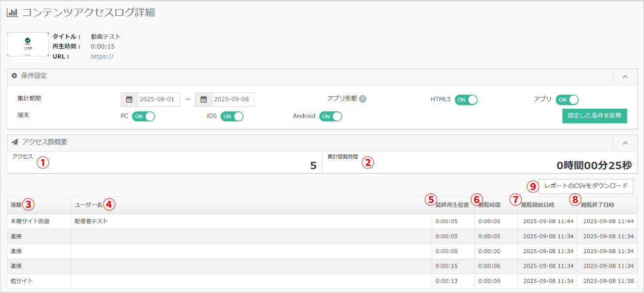Click the start date field 2025-08-01

pos(159,100)
